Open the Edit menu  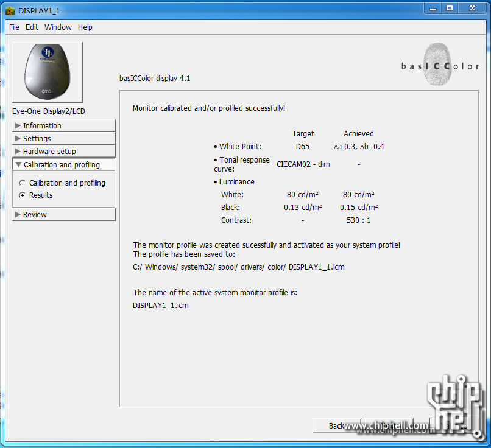[x=32, y=27]
